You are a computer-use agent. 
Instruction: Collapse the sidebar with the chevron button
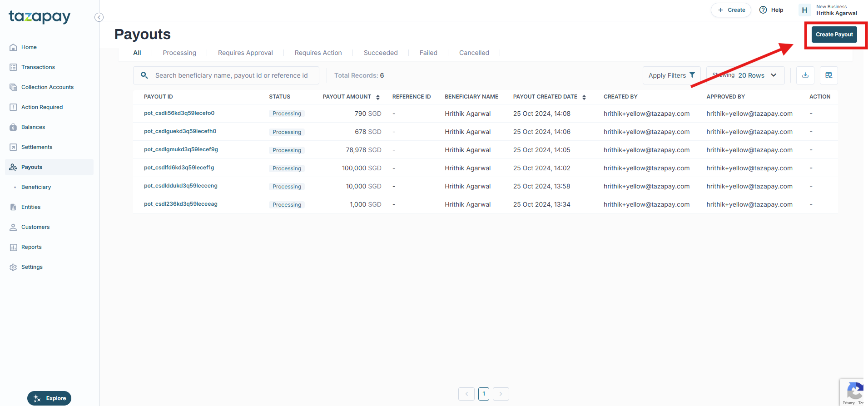pyautogui.click(x=99, y=17)
